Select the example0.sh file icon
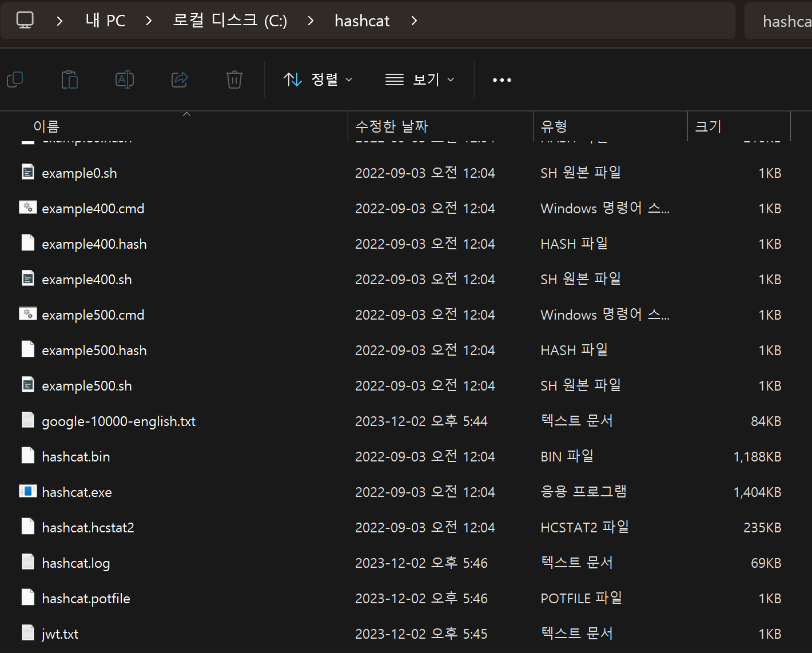This screenshot has width=812, height=653. click(28, 172)
